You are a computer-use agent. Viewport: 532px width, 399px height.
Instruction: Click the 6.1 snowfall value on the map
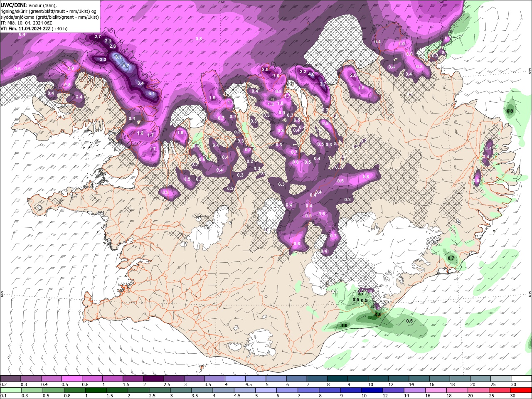click(118, 57)
